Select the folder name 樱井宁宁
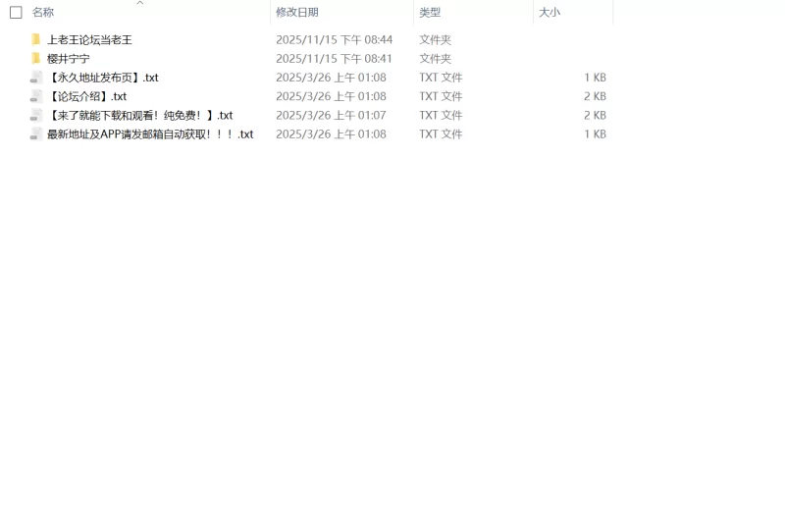The height and width of the screenshot is (532, 785). tap(69, 59)
